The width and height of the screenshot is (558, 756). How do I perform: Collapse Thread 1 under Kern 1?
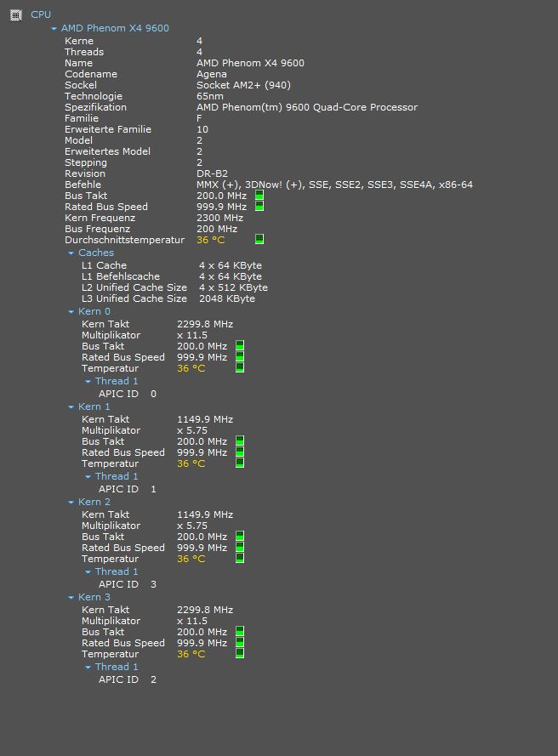(88, 477)
